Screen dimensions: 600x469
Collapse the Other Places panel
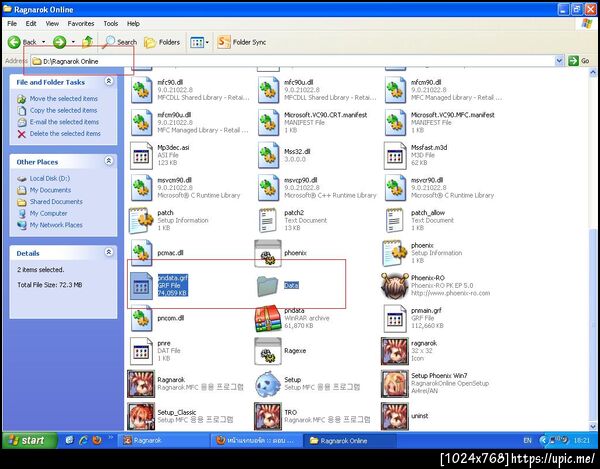click(x=109, y=161)
